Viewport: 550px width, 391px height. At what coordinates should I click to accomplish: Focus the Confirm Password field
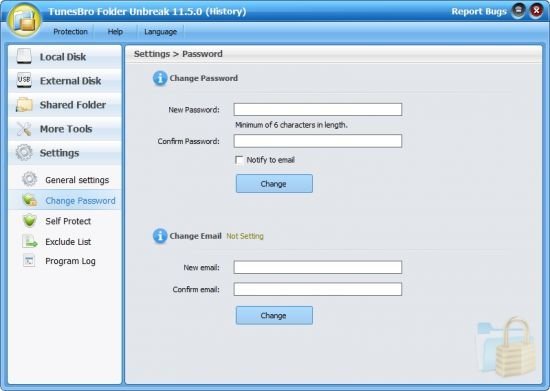[318, 141]
